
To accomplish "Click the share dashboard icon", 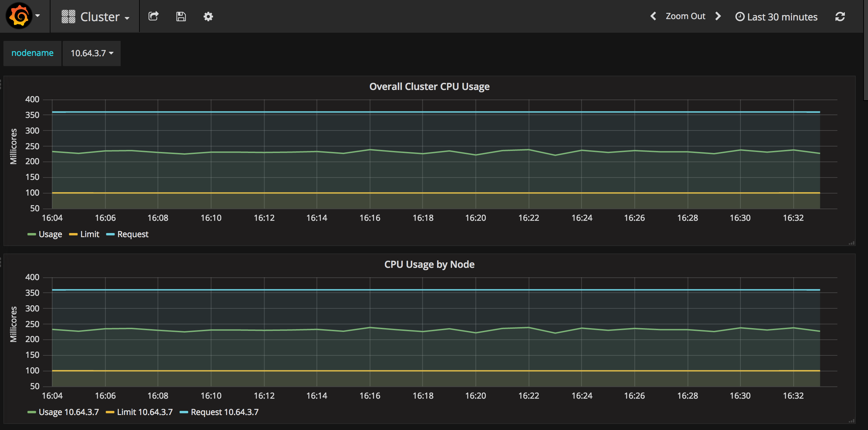I will [x=153, y=17].
